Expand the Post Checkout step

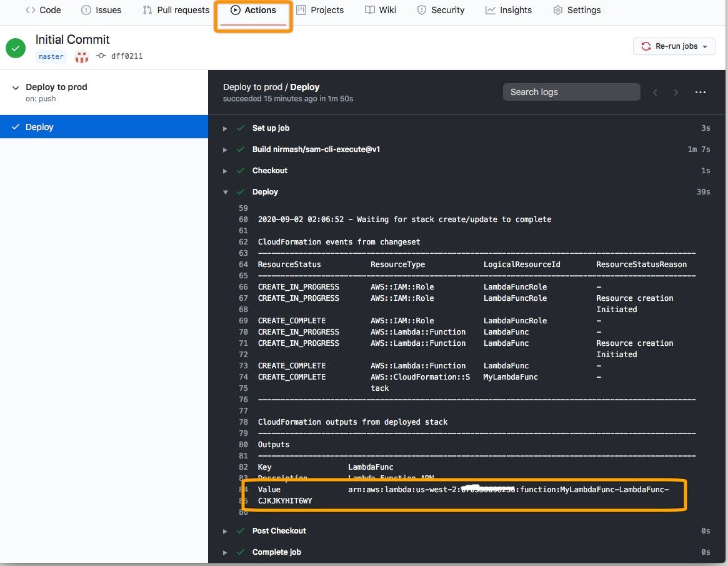pyautogui.click(x=225, y=530)
